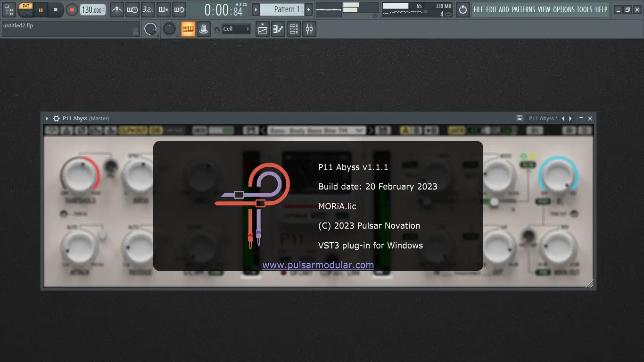Click the 'Build date: 20 February 2023' text
The width and height of the screenshot is (644, 362).
(x=378, y=187)
